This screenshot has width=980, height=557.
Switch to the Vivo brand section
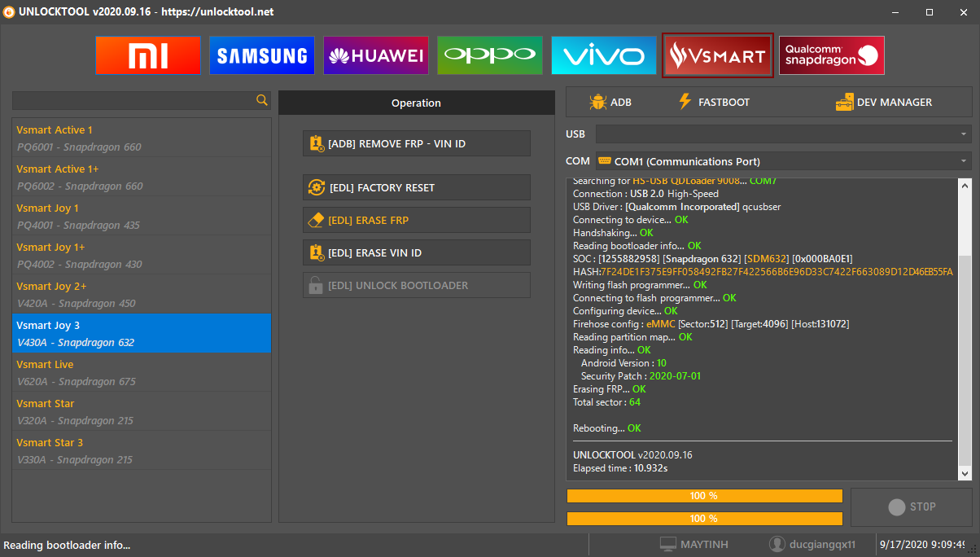tap(603, 55)
